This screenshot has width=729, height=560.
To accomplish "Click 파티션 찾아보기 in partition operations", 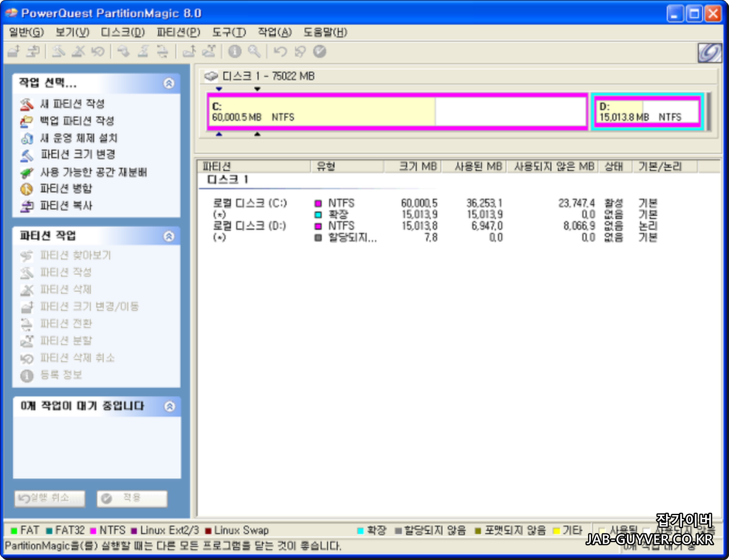I will (75, 256).
